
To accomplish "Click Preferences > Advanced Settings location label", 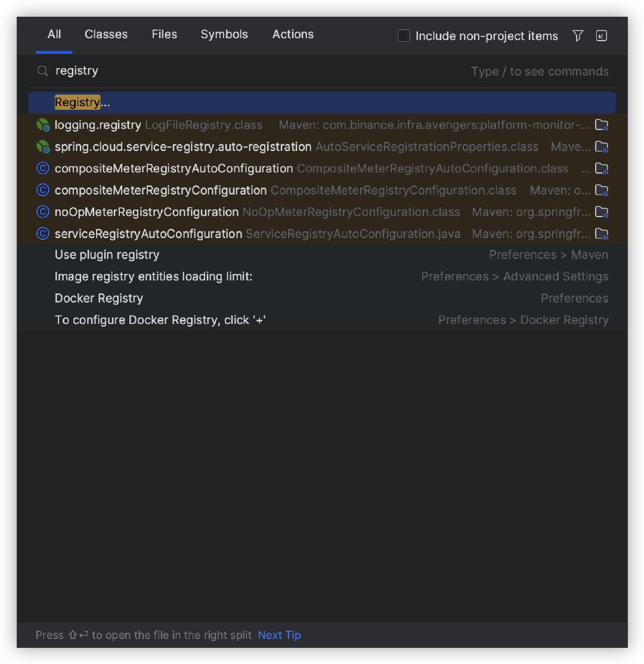I will [515, 277].
